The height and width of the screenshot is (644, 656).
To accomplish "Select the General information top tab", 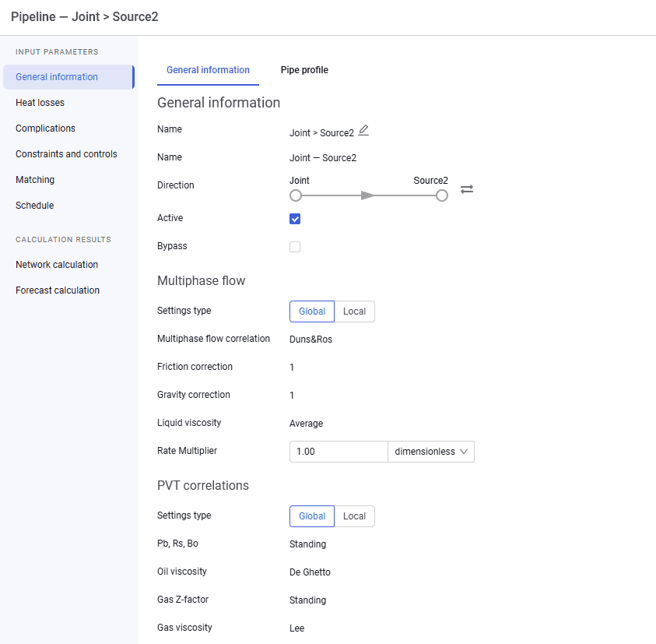I will 208,70.
